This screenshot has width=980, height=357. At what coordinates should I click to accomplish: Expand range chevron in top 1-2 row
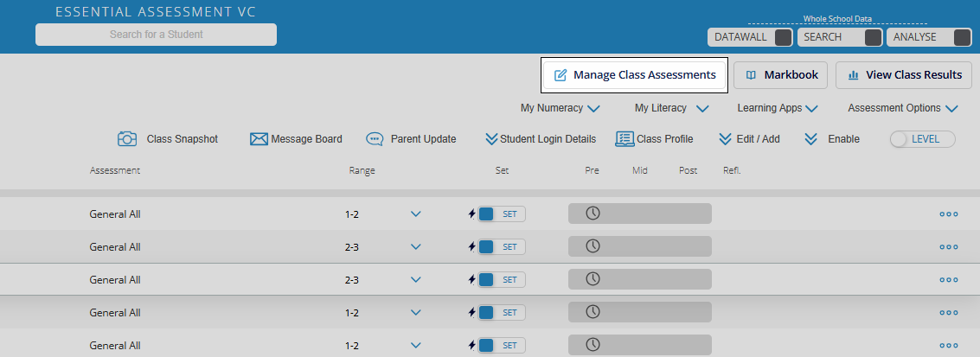[416, 214]
